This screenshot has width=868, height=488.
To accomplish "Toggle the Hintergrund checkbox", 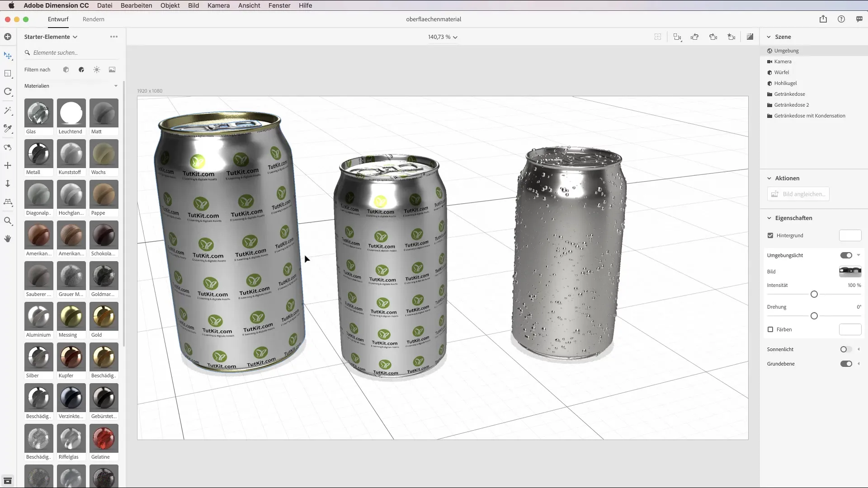I will click(770, 235).
